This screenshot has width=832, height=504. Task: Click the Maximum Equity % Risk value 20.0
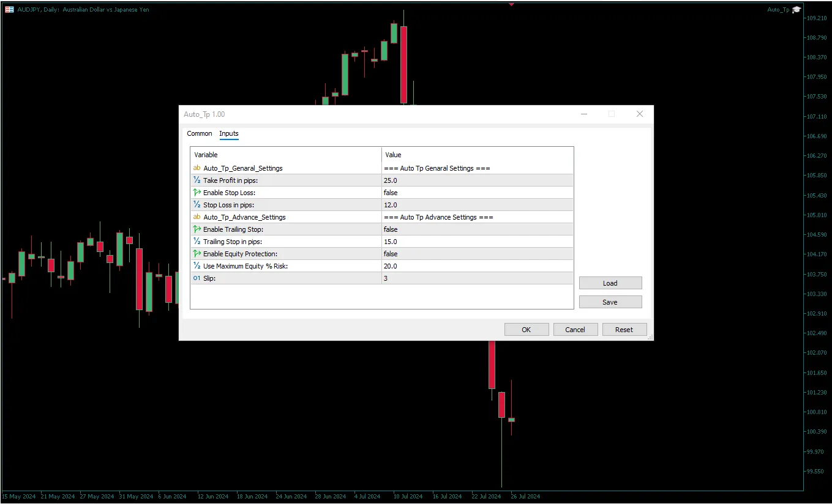(x=391, y=266)
